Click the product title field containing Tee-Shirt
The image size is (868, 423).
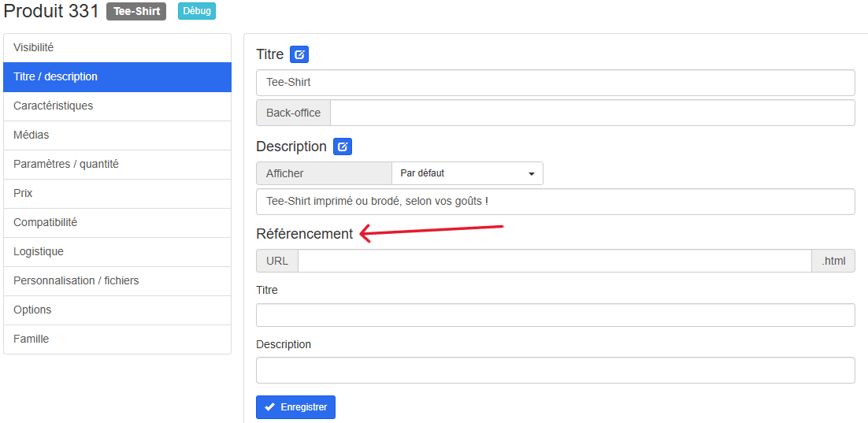tap(555, 83)
